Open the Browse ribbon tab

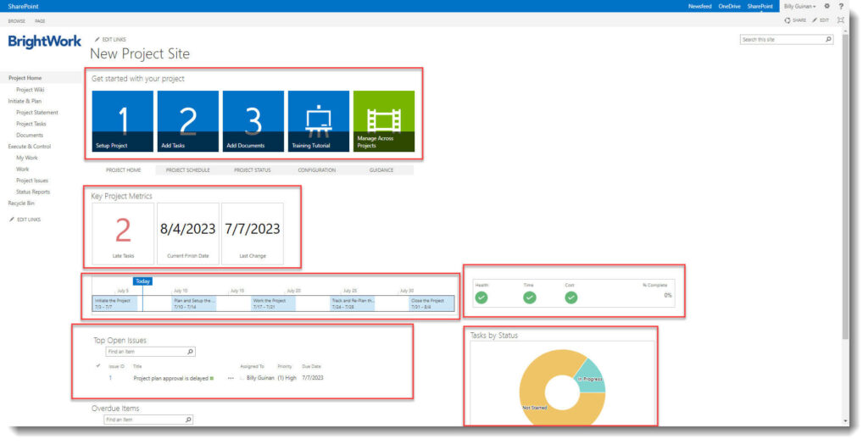16,20
